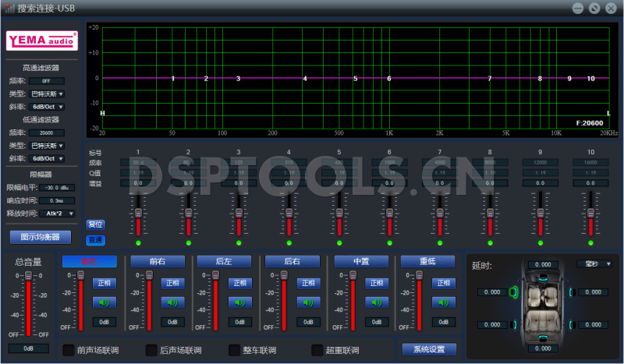Toggle 正相 phase for 前右 channel

coord(172,283)
